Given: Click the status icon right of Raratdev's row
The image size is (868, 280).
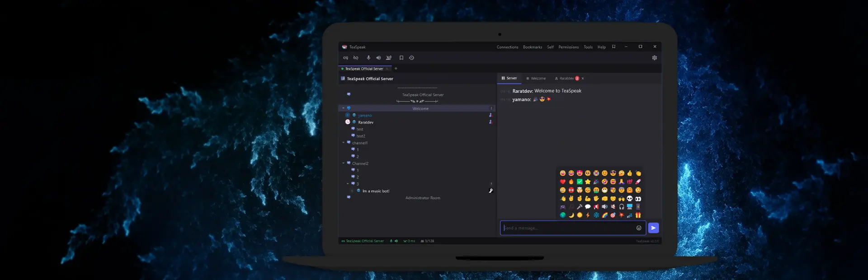Looking at the screenshot, I should pyautogui.click(x=491, y=122).
